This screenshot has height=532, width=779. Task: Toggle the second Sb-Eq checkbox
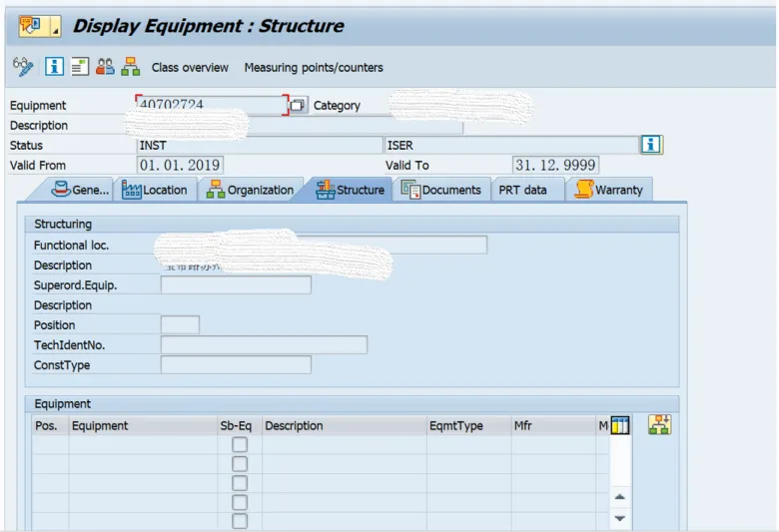point(240,463)
